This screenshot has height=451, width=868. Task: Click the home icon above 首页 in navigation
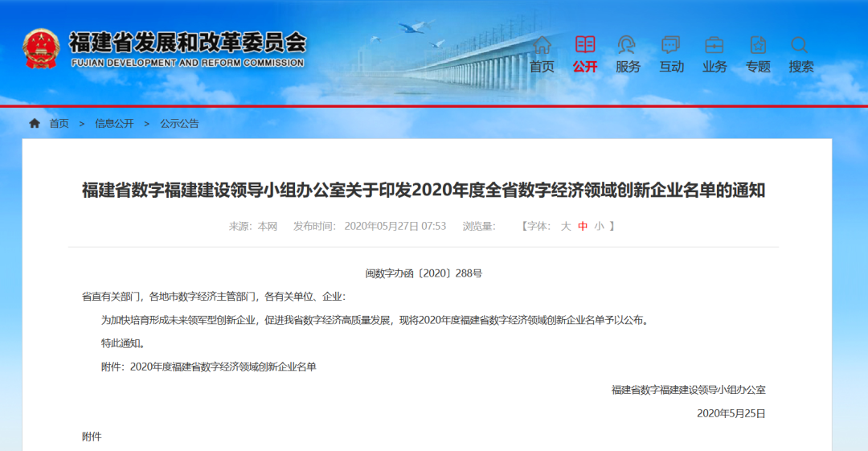coord(542,45)
